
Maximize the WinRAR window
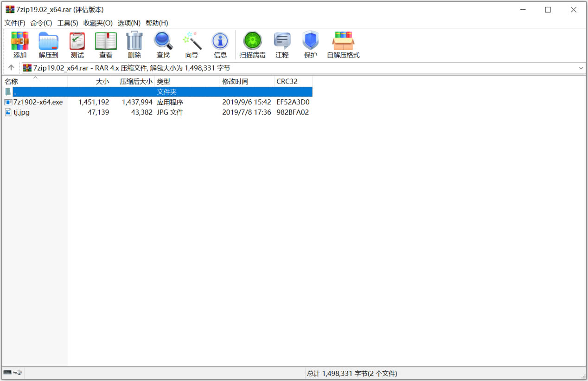pos(548,10)
